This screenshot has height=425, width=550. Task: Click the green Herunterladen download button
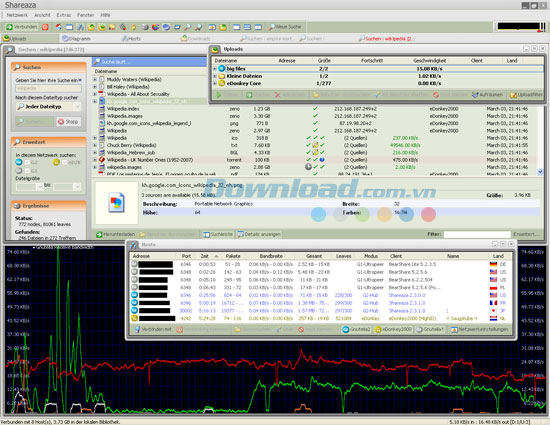pyautogui.click(x=115, y=234)
